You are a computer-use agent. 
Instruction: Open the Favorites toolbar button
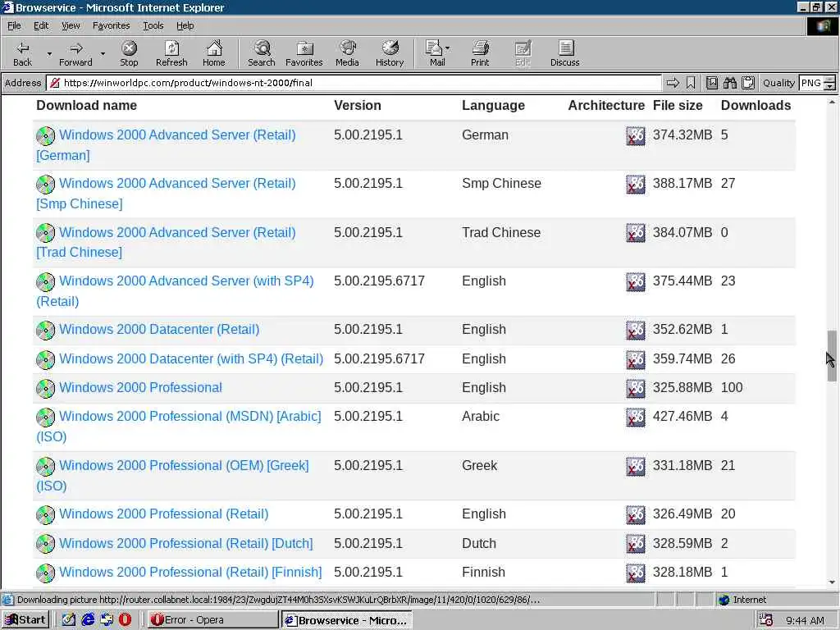[x=304, y=53]
